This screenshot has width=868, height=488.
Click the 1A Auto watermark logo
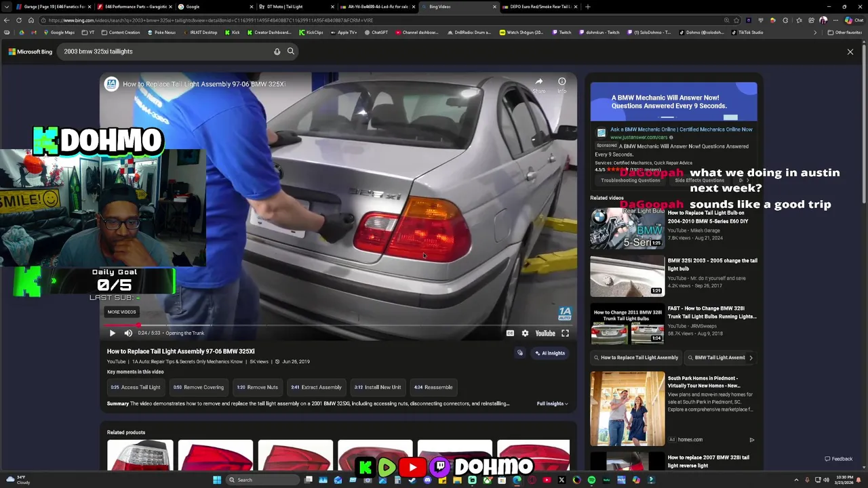[x=565, y=313]
